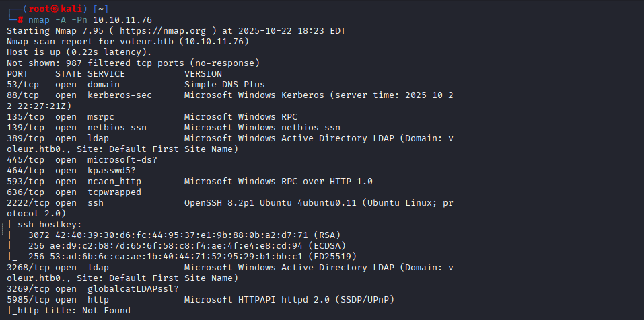Click the globalcatLDAPssl? service text
This screenshot has width=644, height=320.
coord(131,288)
